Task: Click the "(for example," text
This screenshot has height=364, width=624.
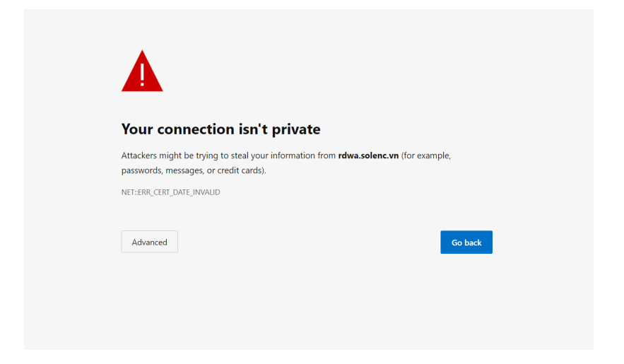Action: 426,155
